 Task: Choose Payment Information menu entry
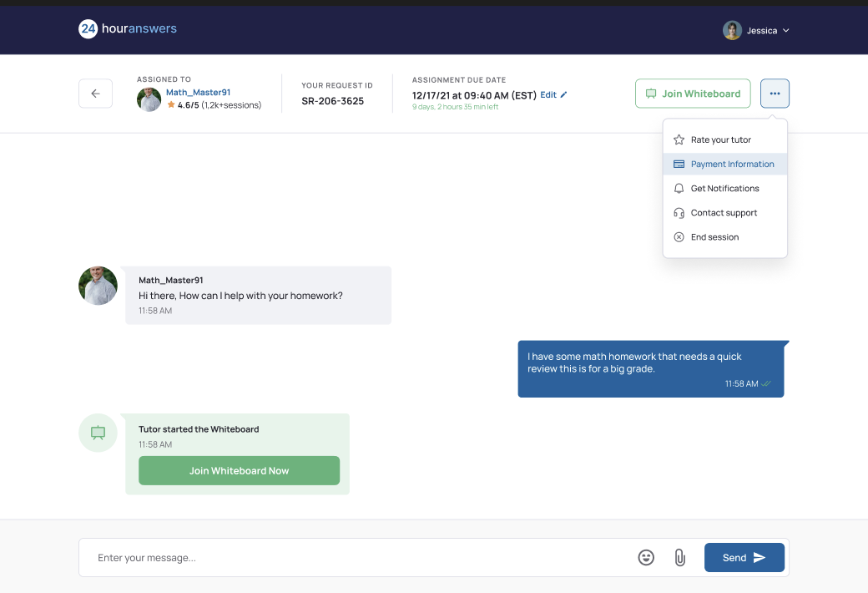724,164
